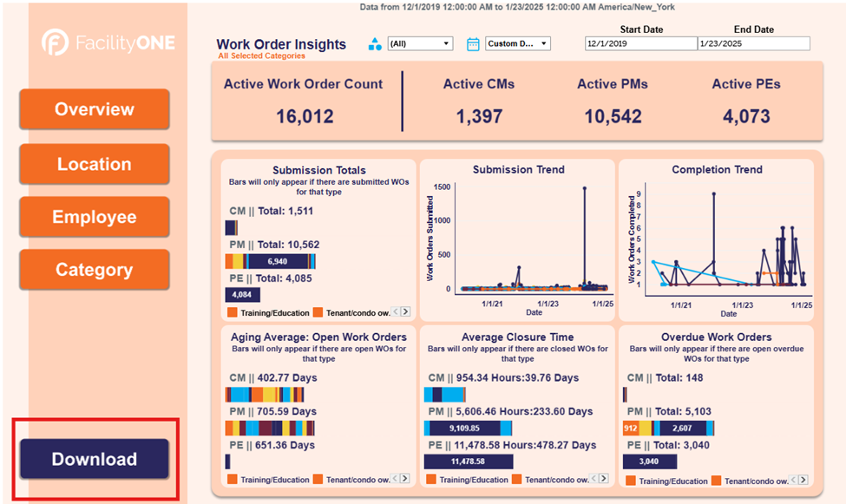Click Training/Education swatch in Overdue Work Orders legend
This screenshot has width=846, height=504.
coord(630,481)
